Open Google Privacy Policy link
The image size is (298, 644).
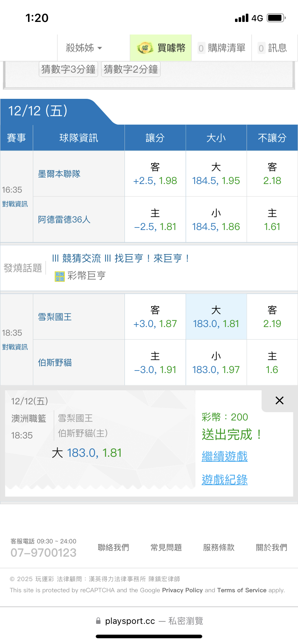(x=182, y=590)
